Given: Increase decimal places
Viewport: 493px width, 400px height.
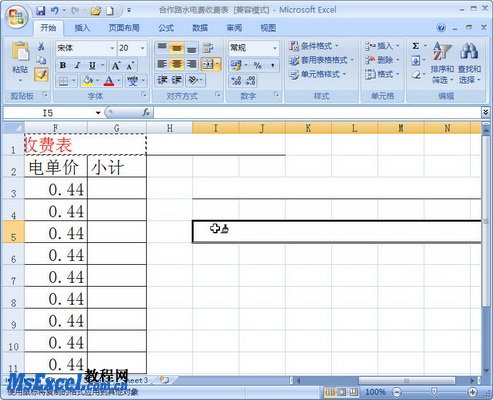Looking at the screenshot, I should (236, 81).
